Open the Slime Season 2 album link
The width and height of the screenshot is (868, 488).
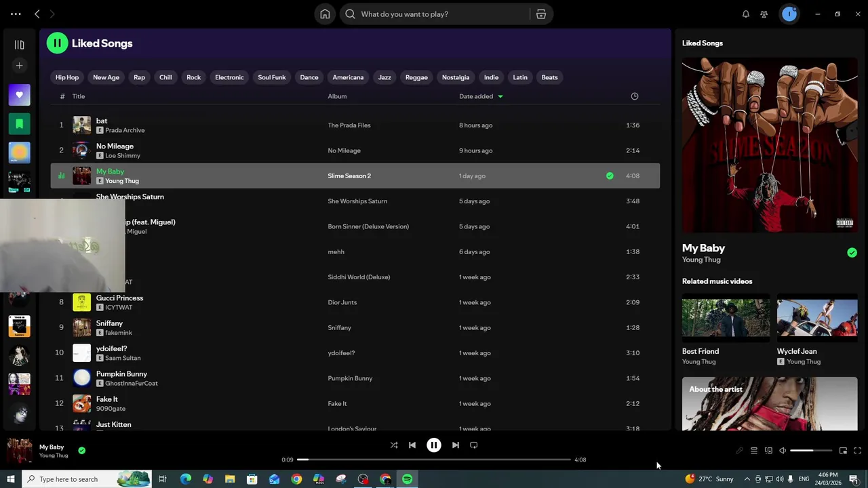[349, 176]
